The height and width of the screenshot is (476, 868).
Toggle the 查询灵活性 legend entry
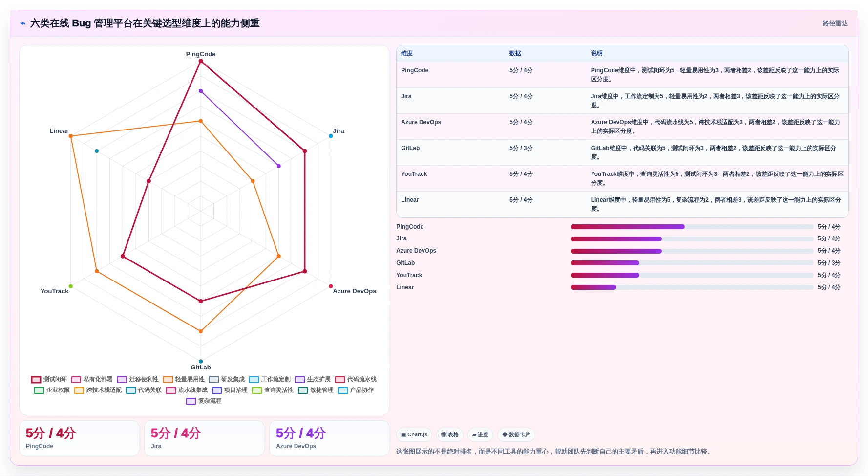tap(273, 390)
